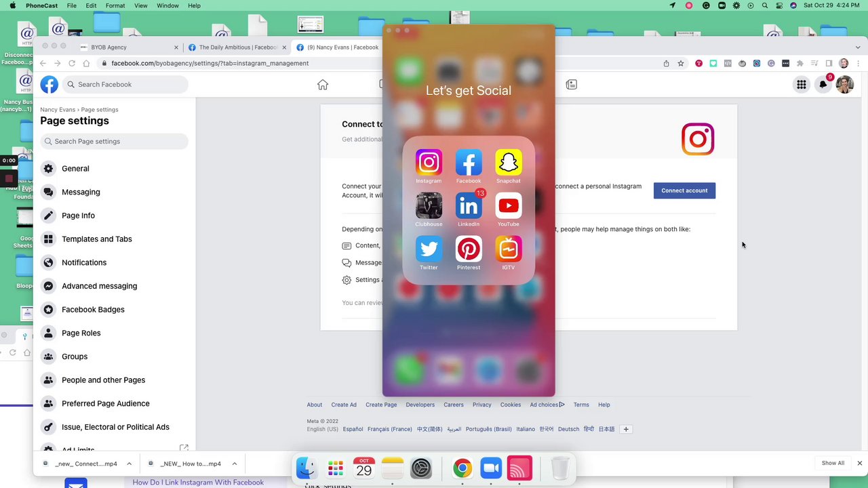The image size is (868, 488).
Task: Open Preferred Page Audience settings
Action: point(114,403)
